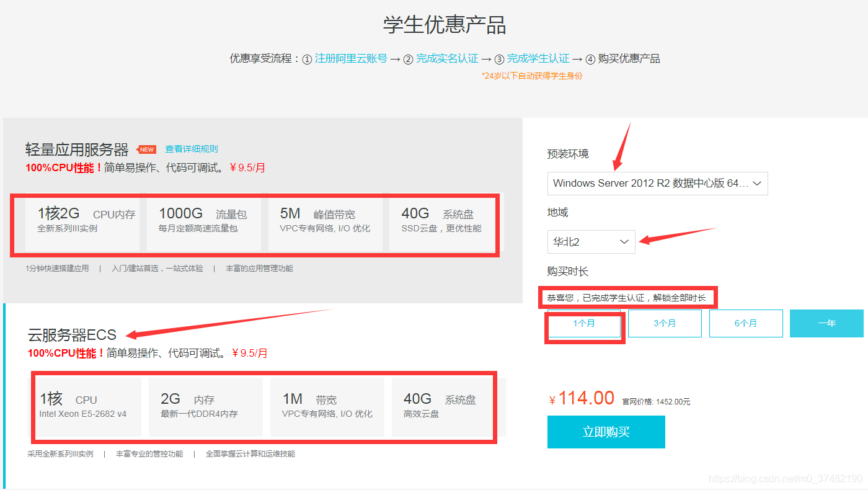868x490 pixels.
Task: Click the 1分钟快速搭建应用 feature text
Action: [x=57, y=269]
